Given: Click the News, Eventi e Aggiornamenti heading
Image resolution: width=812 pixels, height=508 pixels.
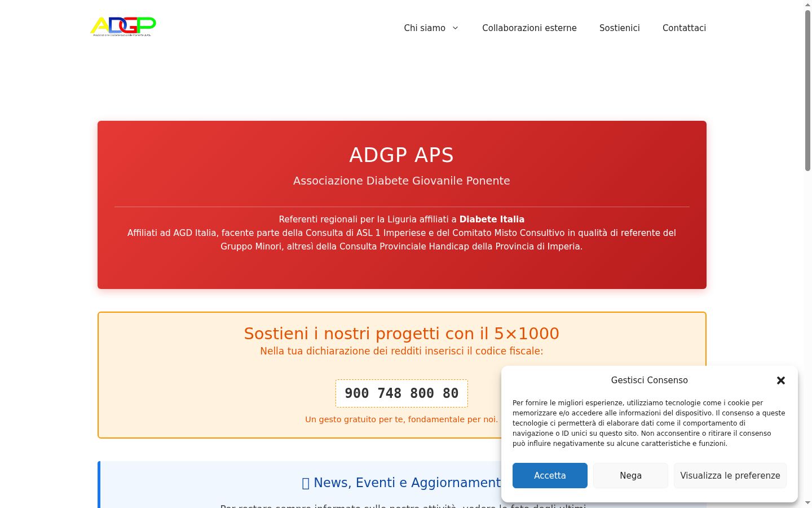Looking at the screenshot, I should [401, 483].
